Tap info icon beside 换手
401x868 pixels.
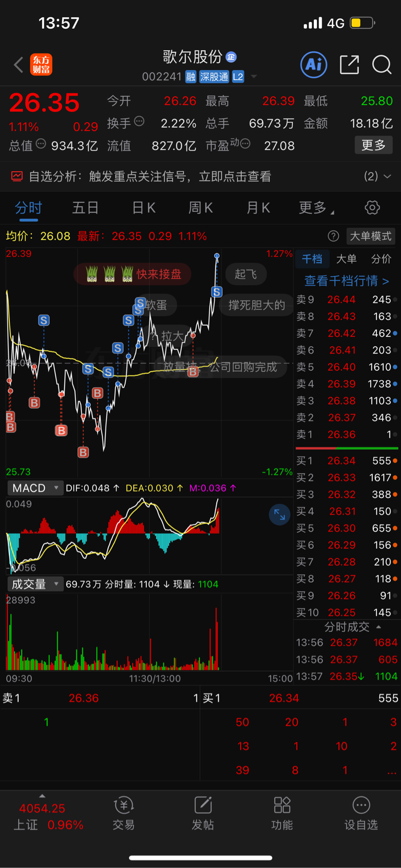pyautogui.click(x=139, y=121)
